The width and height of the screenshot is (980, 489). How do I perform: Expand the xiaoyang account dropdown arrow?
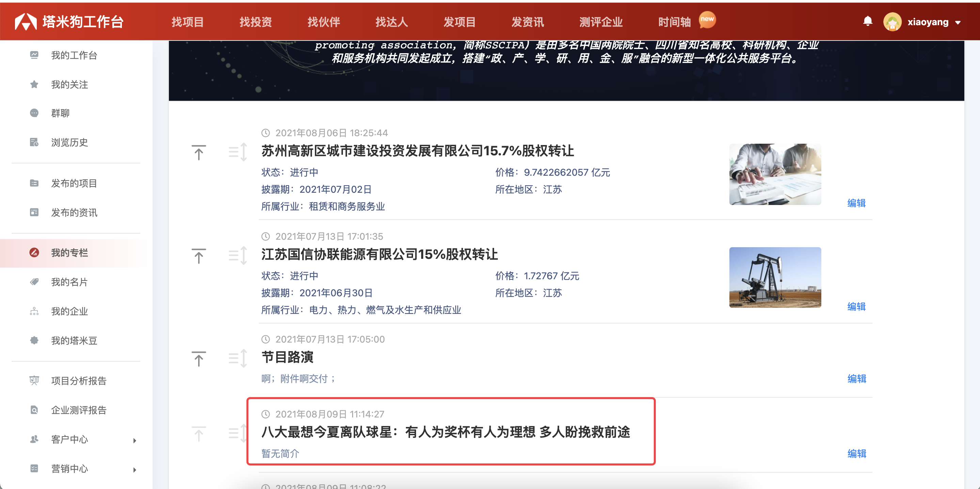[x=958, y=23]
